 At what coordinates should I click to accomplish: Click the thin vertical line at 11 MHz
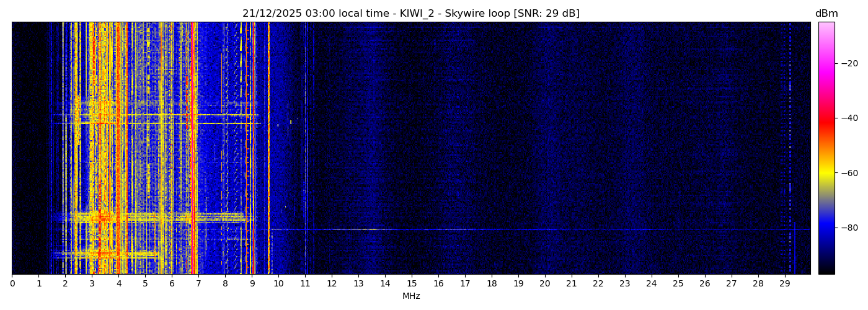306,149
